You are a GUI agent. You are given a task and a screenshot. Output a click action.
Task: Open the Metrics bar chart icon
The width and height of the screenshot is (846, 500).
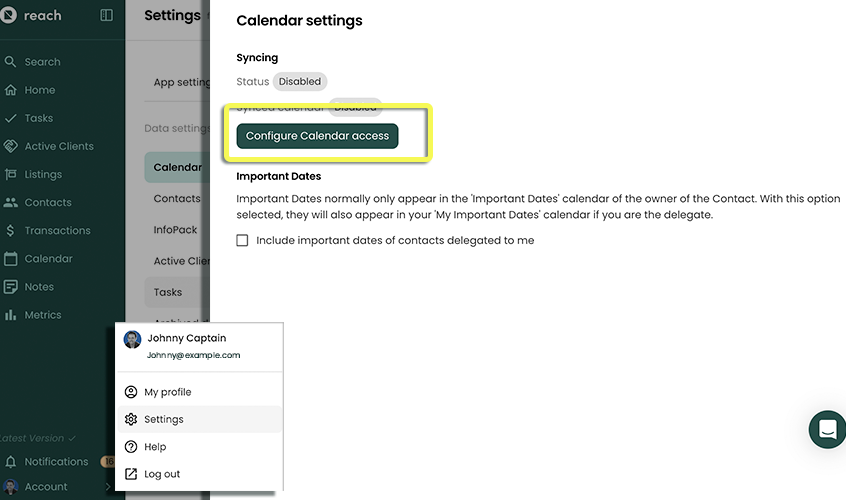[x=11, y=315]
